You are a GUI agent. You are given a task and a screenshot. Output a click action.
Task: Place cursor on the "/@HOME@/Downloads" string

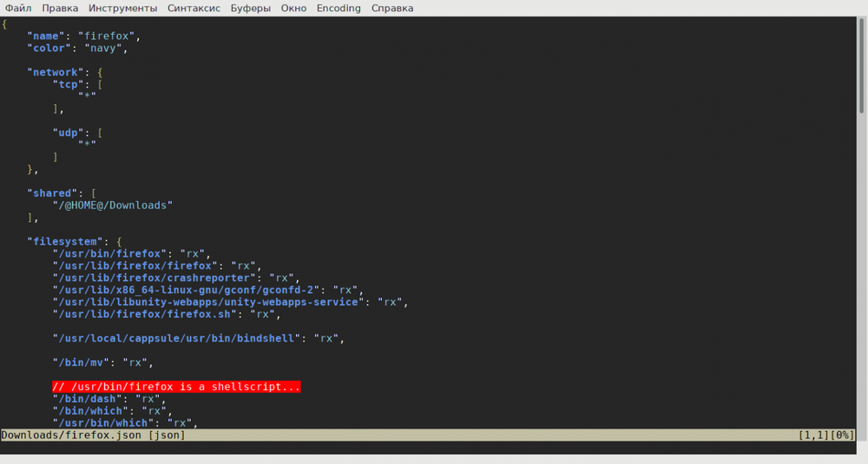point(113,205)
